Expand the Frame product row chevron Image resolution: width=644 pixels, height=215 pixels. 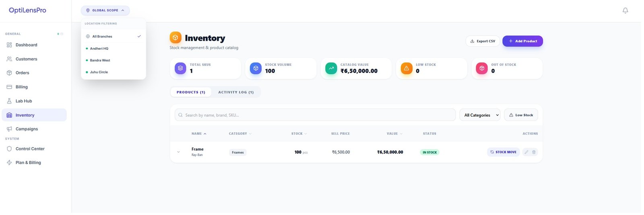[x=178, y=152]
